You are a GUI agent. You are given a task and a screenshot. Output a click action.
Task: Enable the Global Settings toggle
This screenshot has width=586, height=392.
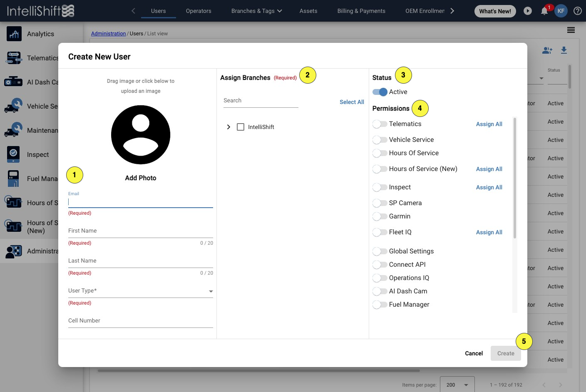(380, 251)
